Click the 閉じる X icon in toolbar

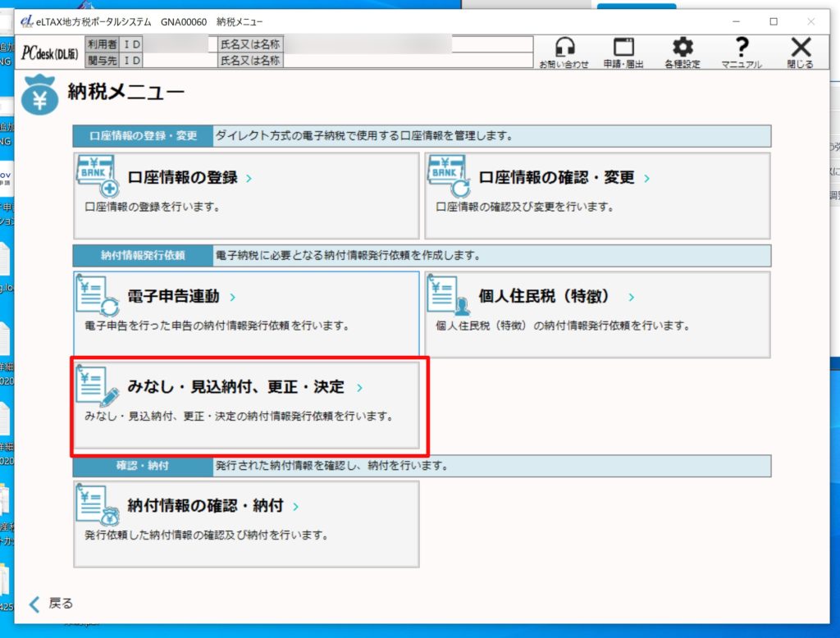pos(800,48)
